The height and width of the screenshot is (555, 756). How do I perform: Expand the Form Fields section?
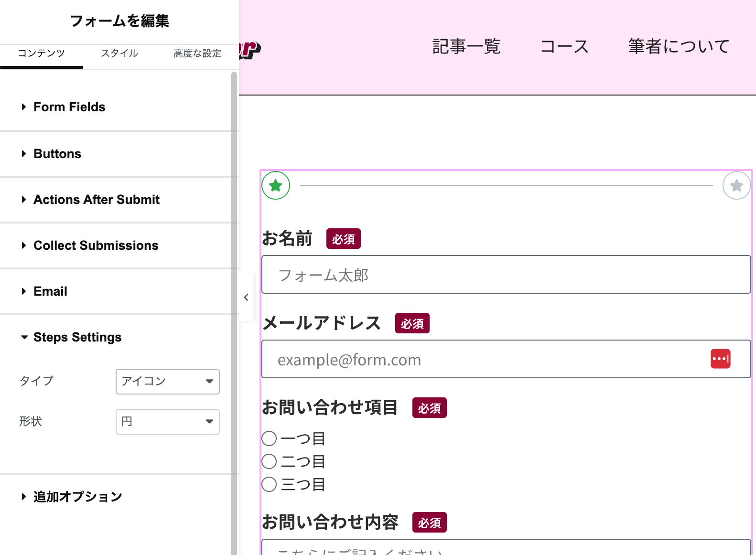(x=69, y=107)
